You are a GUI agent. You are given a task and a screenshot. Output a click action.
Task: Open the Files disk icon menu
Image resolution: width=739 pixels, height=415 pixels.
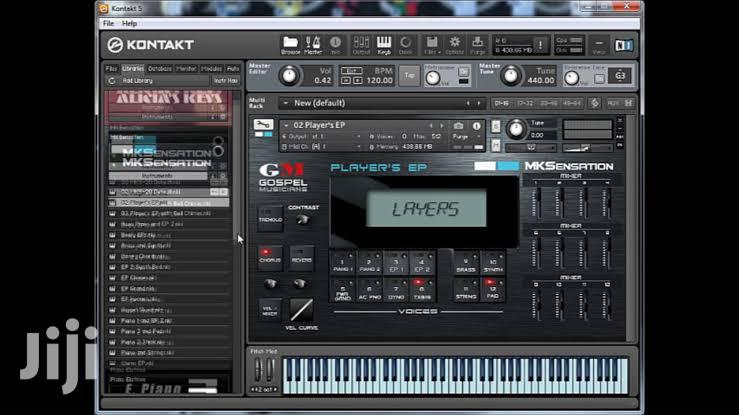pos(432,45)
